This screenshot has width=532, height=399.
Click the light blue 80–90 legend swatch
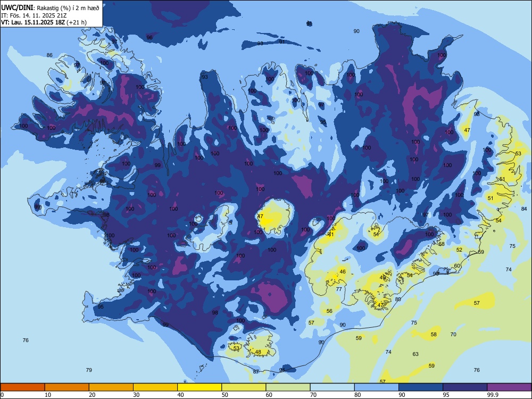point(377,387)
